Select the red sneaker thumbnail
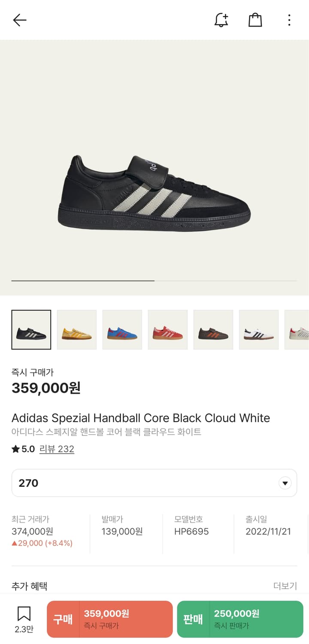The width and height of the screenshot is (309, 644). (168, 330)
